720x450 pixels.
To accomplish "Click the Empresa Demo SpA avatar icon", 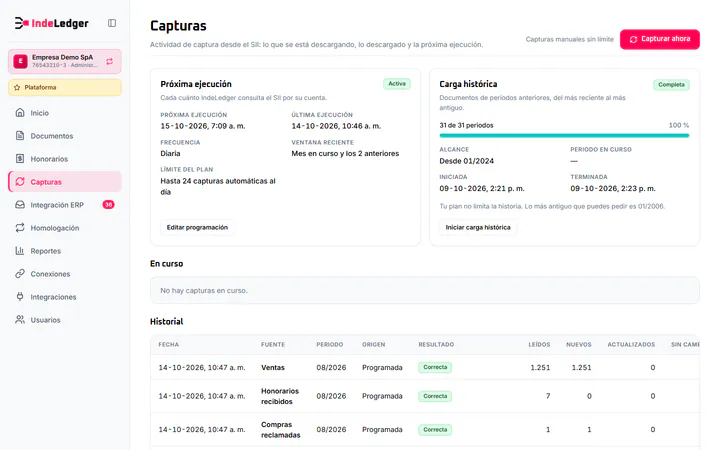I will point(20,61).
